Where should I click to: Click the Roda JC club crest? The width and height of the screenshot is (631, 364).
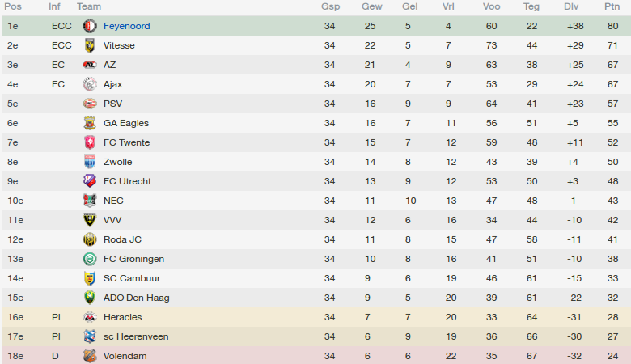click(89, 239)
